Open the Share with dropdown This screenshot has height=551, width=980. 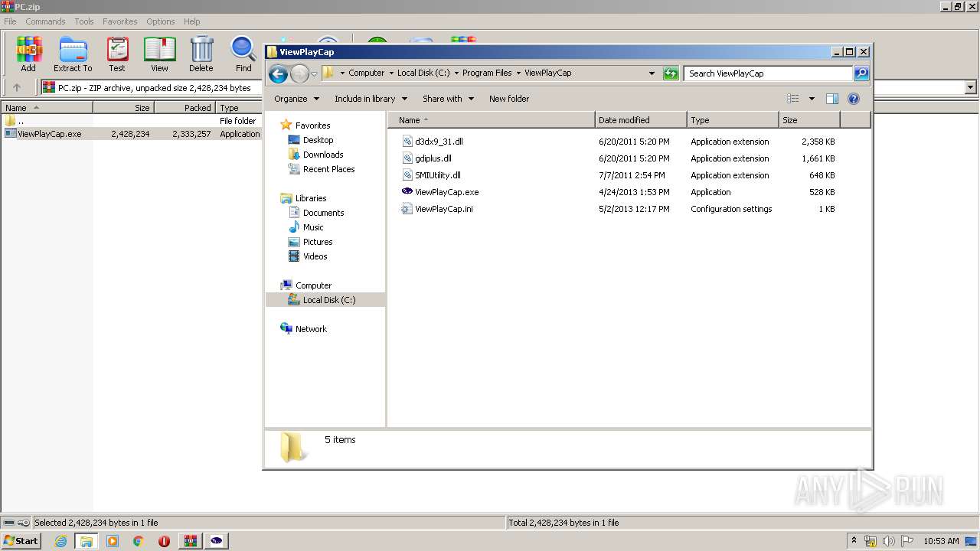(x=448, y=99)
